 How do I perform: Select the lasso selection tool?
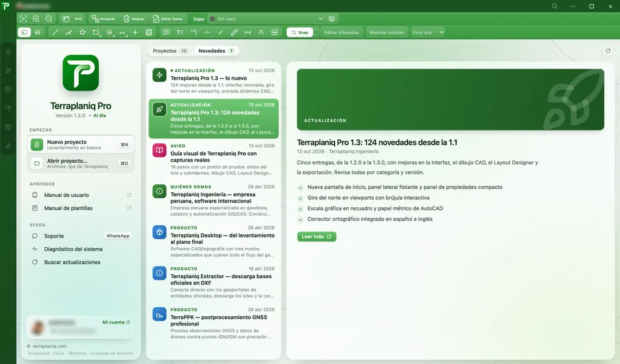pyautogui.click(x=37, y=32)
